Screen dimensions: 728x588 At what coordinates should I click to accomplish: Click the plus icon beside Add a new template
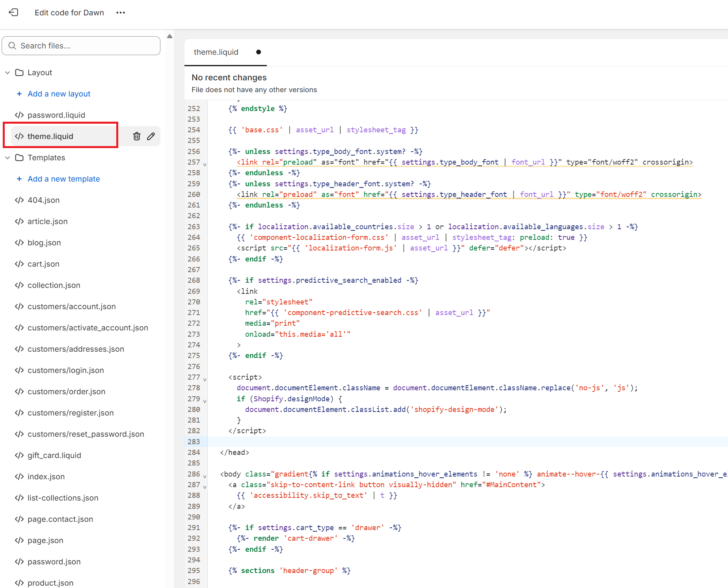click(19, 179)
